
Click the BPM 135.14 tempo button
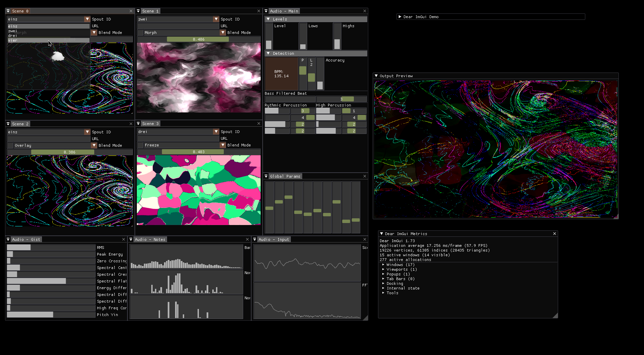281,74
